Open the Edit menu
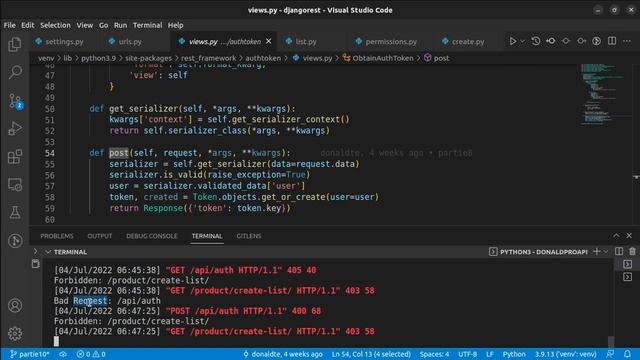Screen dimensions: 640x360 (x=27, y=25)
